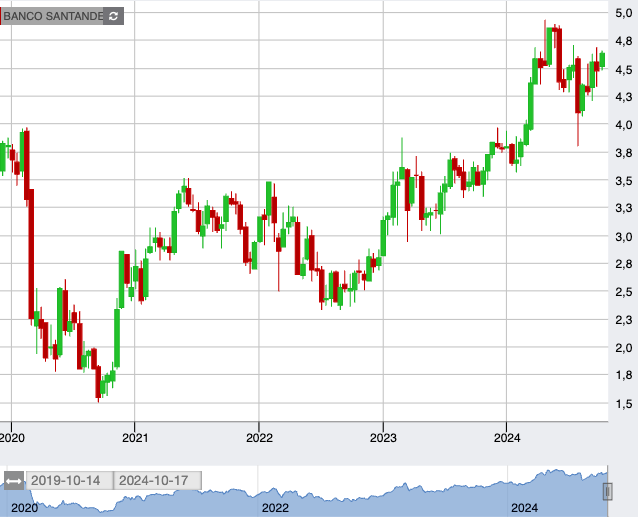Click the 3,0 price axis label

624,237
